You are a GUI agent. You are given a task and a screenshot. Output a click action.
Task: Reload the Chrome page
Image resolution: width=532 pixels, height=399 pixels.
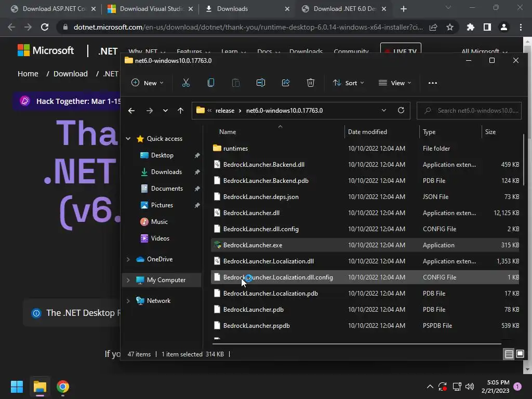45,27
